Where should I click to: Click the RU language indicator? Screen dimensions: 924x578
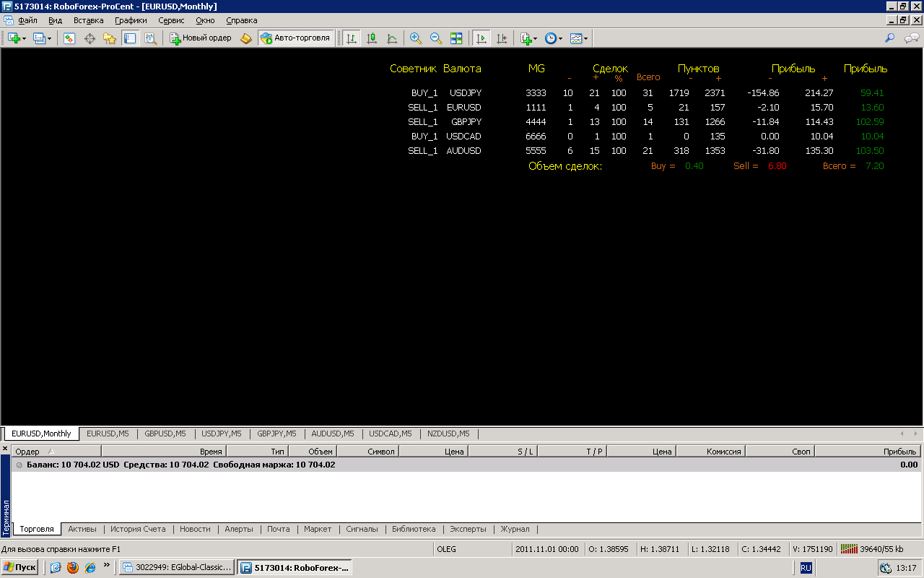click(x=806, y=568)
